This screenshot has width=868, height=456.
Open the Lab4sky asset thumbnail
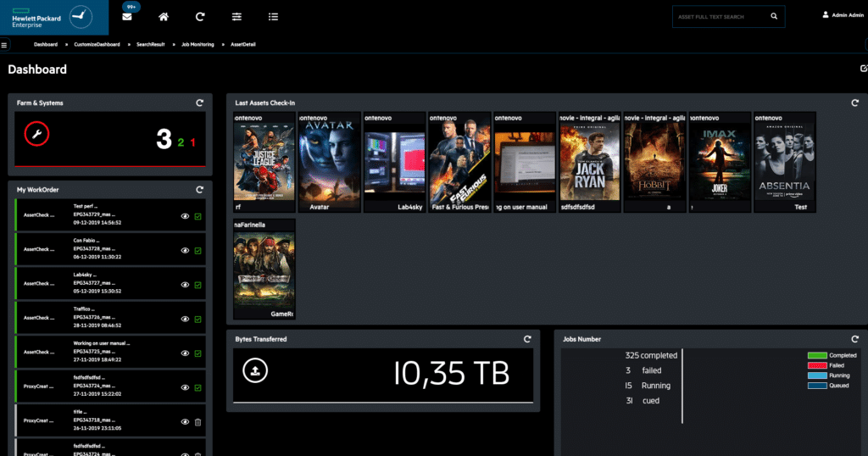(x=394, y=162)
